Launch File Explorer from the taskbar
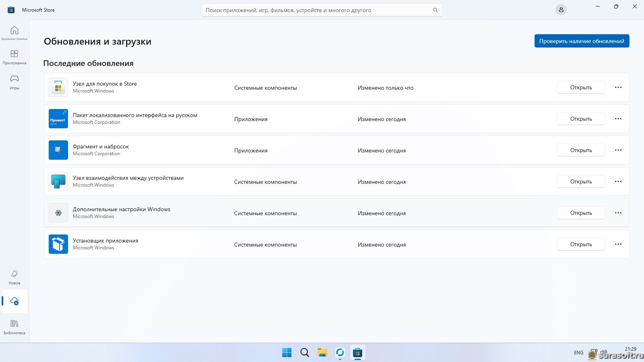The width and height of the screenshot is (644, 362). [x=322, y=353]
